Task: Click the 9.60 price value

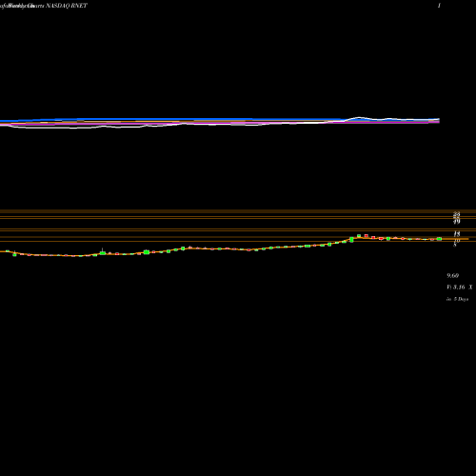Action: (452, 275)
